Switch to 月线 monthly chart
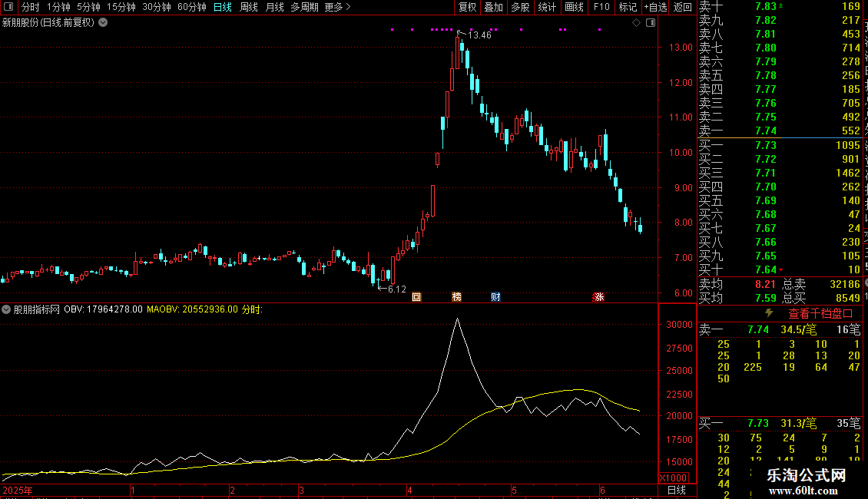 [274, 7]
